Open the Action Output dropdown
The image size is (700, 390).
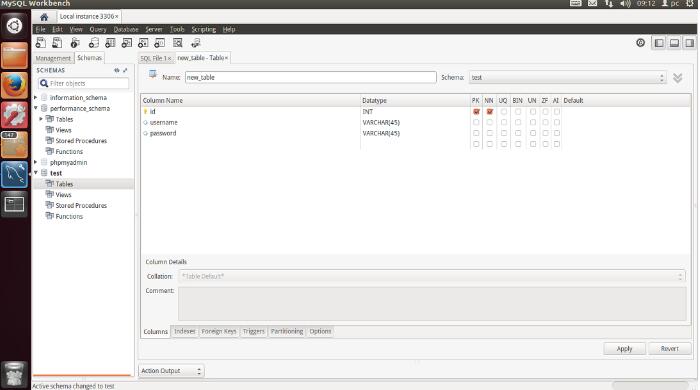[x=171, y=371]
